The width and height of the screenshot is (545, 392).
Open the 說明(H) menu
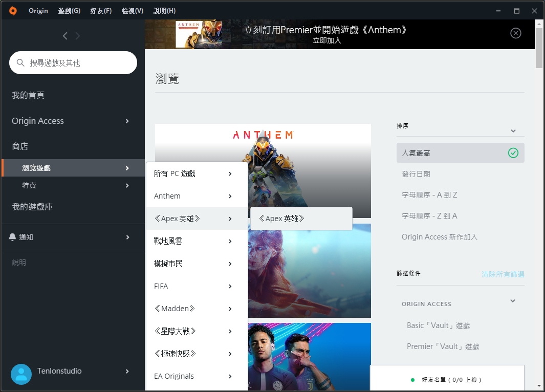point(164,11)
